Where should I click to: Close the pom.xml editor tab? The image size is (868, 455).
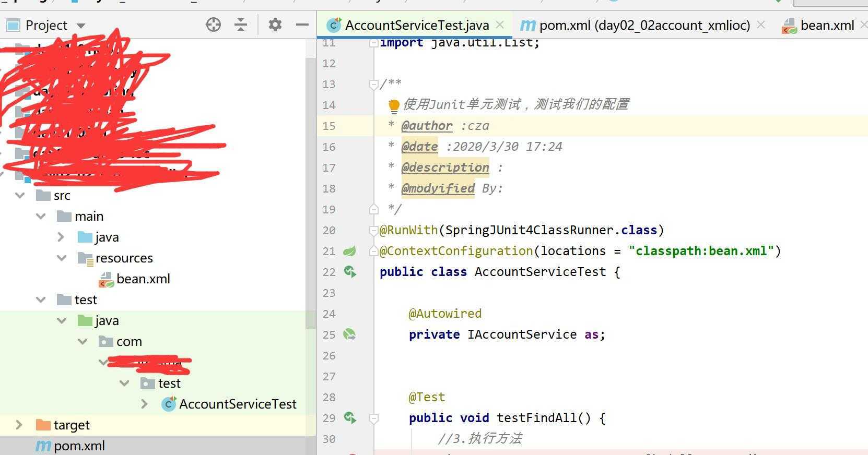(x=761, y=25)
